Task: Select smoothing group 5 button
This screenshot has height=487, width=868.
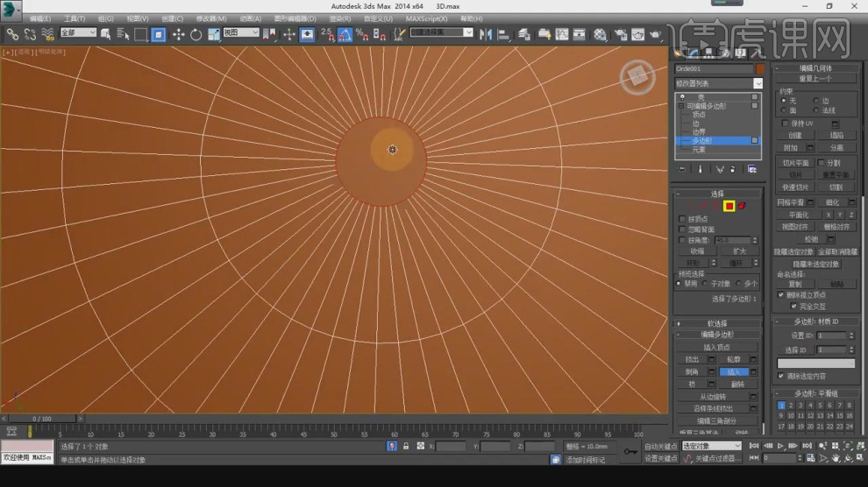Action: click(820, 406)
